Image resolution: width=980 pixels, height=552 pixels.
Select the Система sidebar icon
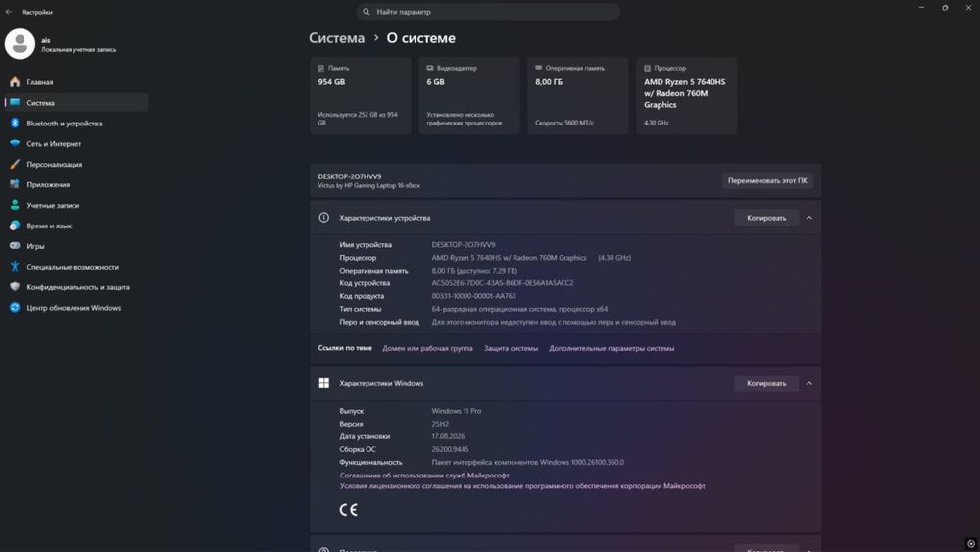coord(15,103)
